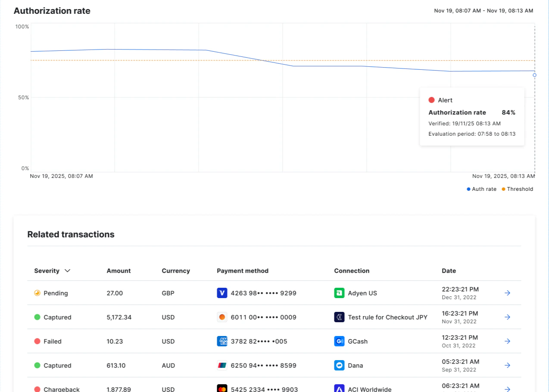Open the Severity column sort dropdown
Viewport: 549px width, 392px height.
tap(67, 271)
